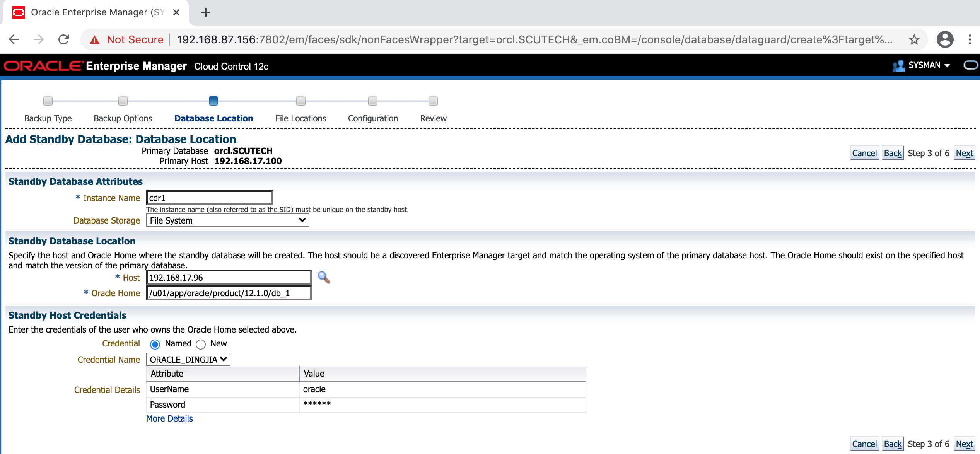Select the Database Location step label

213,118
